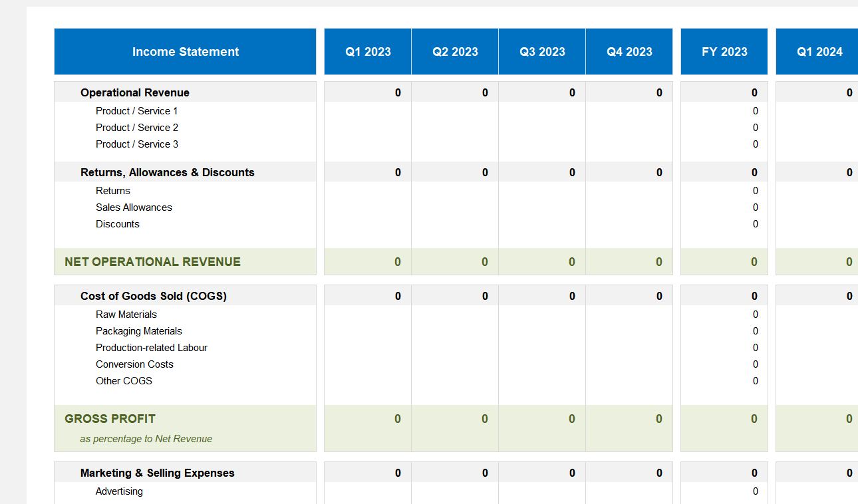858x504 pixels.
Task: Click the Q1 2023 column header
Action: 367,51
